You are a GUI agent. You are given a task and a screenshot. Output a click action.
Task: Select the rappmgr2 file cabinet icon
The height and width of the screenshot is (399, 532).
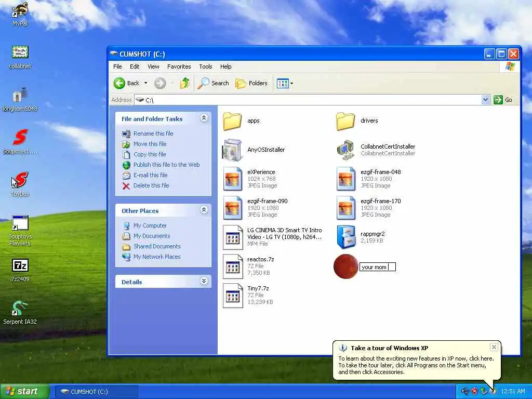click(346, 237)
